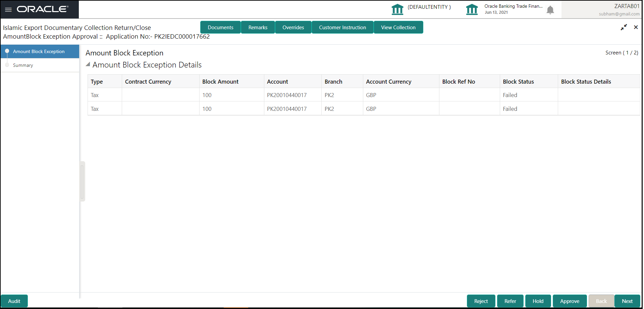Approve the amount block exception
Viewport: 644px width, 309px height.
pos(570,301)
